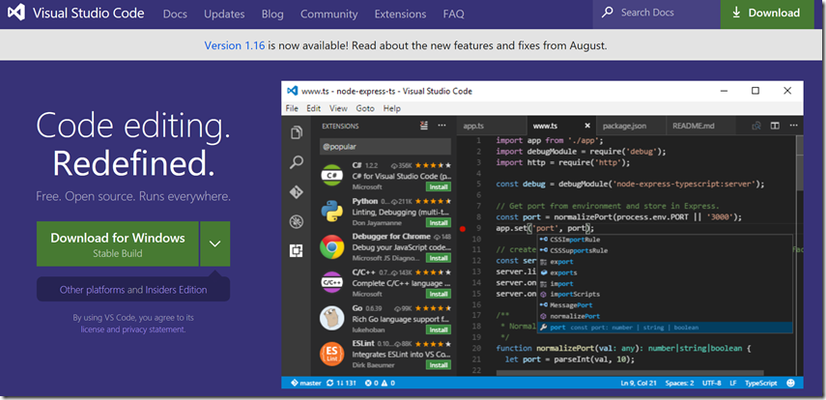826x400 pixels.
Task: Click the ESLint extension icon
Action: (x=332, y=354)
